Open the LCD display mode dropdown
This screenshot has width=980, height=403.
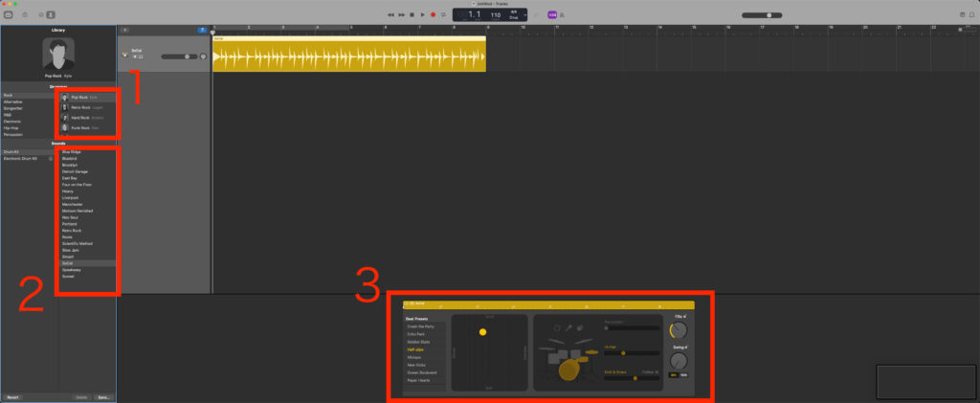point(526,14)
